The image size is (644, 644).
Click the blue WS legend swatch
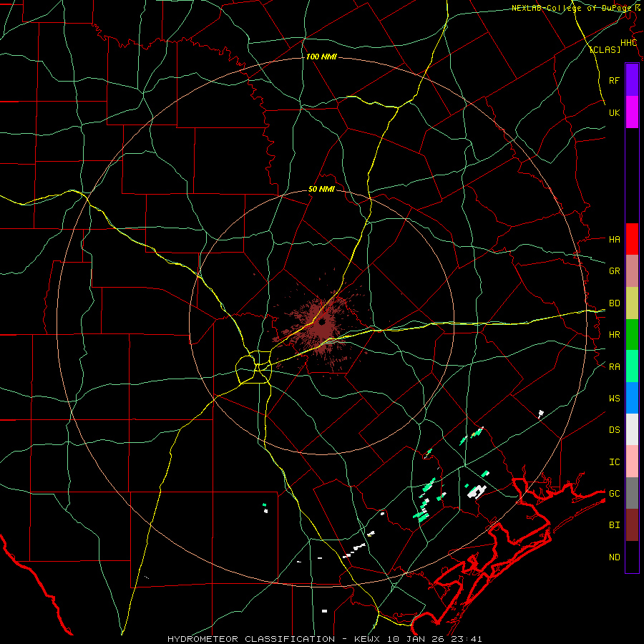click(632, 398)
